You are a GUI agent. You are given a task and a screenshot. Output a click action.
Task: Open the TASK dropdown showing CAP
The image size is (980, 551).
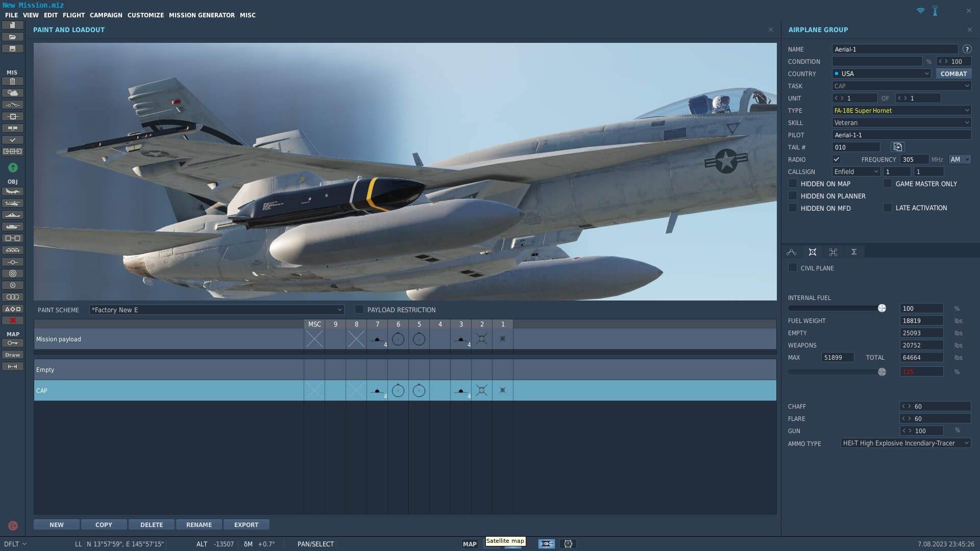tap(901, 86)
